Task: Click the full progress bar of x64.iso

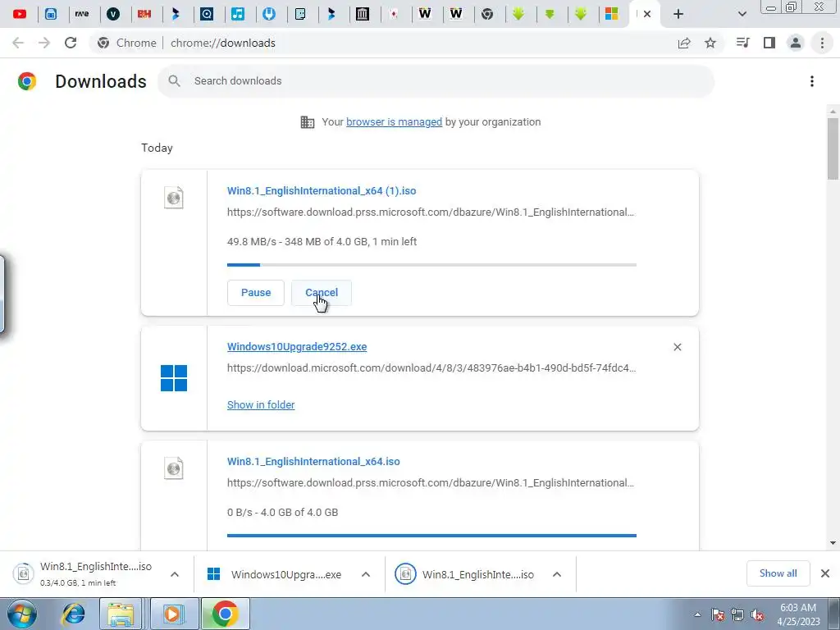Action: pyautogui.click(x=431, y=535)
